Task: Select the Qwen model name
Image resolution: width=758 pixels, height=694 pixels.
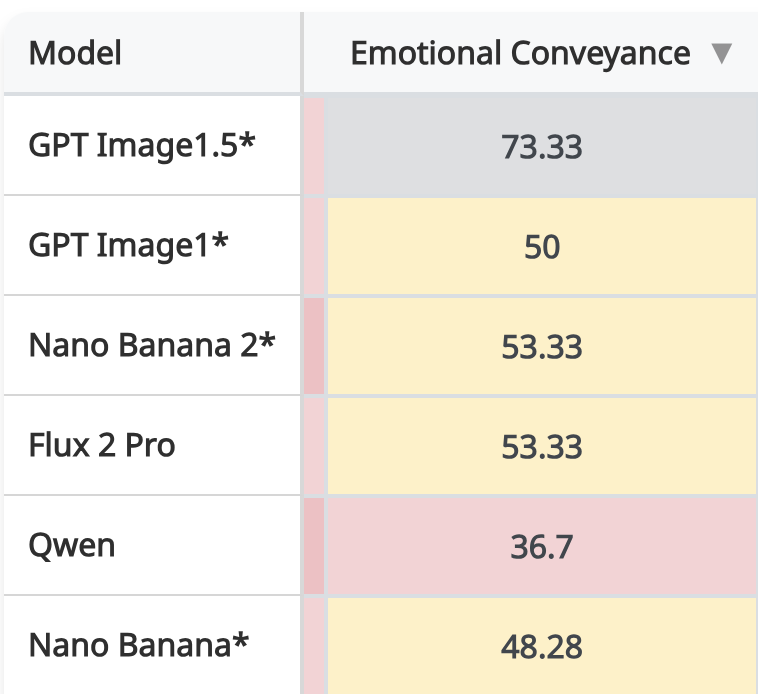Action: (72, 546)
